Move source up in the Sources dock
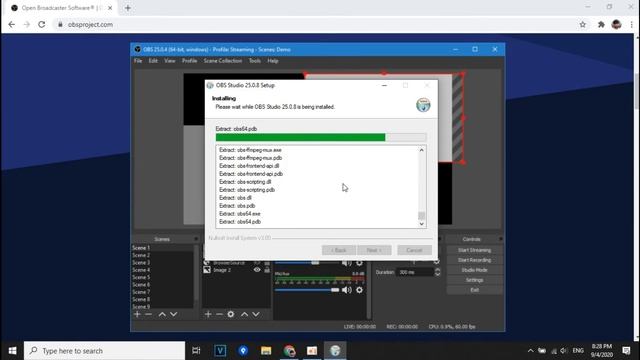This screenshot has width=640, height=360. (x=244, y=314)
